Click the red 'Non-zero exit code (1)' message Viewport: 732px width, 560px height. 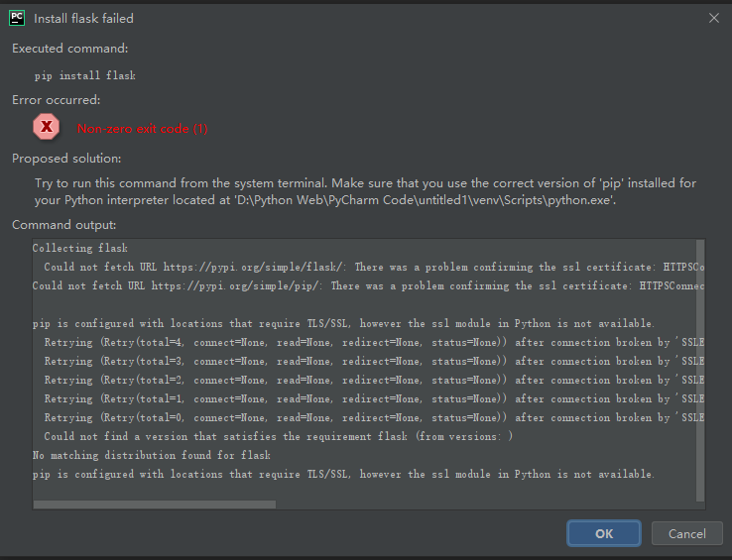click(x=142, y=129)
